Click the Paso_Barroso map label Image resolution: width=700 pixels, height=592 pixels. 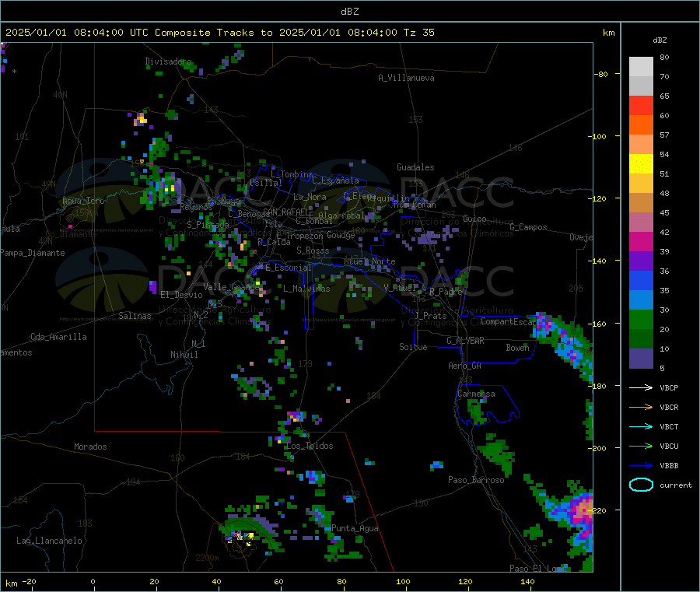[x=476, y=480]
